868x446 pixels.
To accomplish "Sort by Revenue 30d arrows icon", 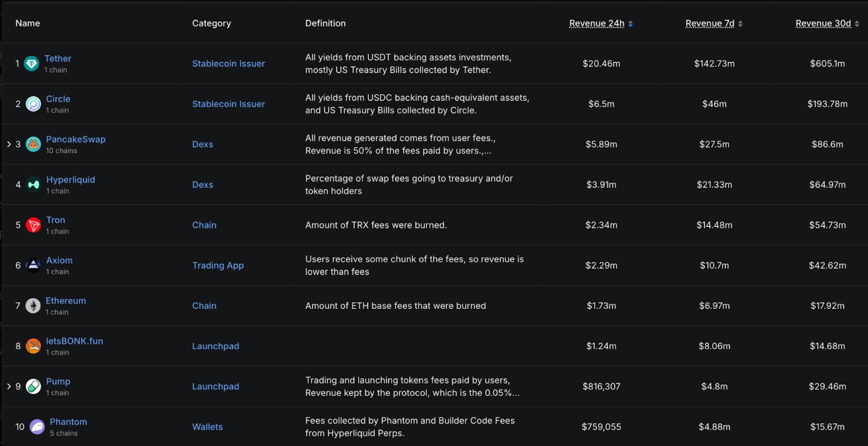I will (857, 24).
